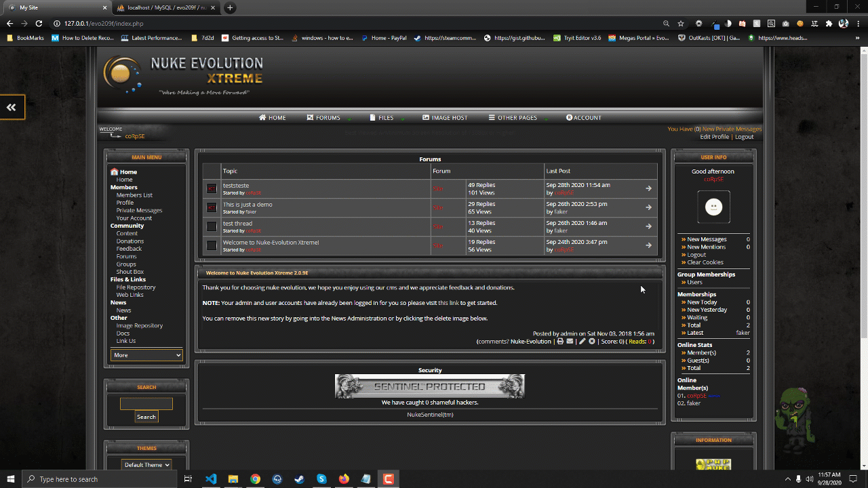Click the delete story X icon
This screenshot has width=868, height=488.
(x=592, y=342)
